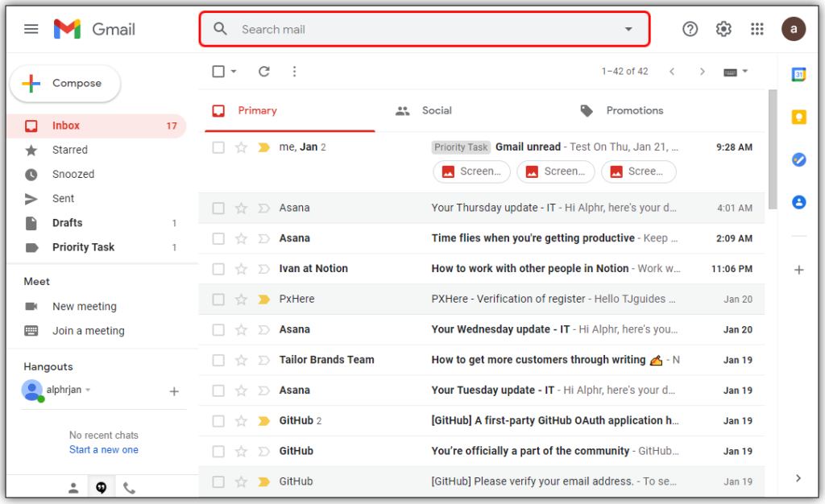Open the Contacts side panel
The image size is (825, 504).
[798, 202]
